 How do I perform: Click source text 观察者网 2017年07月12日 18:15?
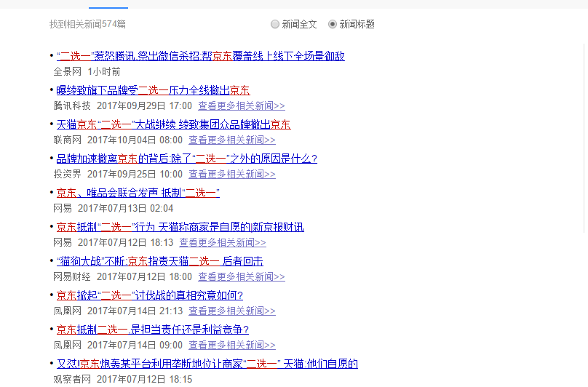123,379
